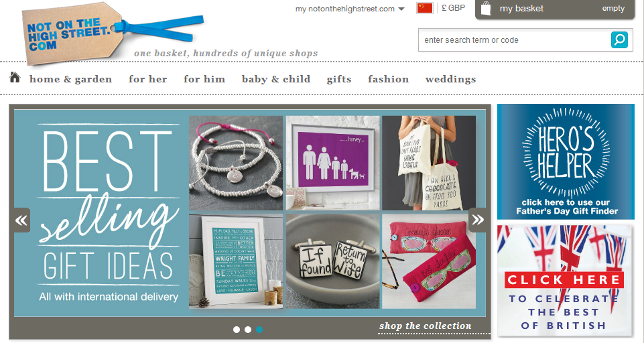The image size is (644, 343).
Task: Advance carousel with right chevrons arrow
Action: click(477, 220)
